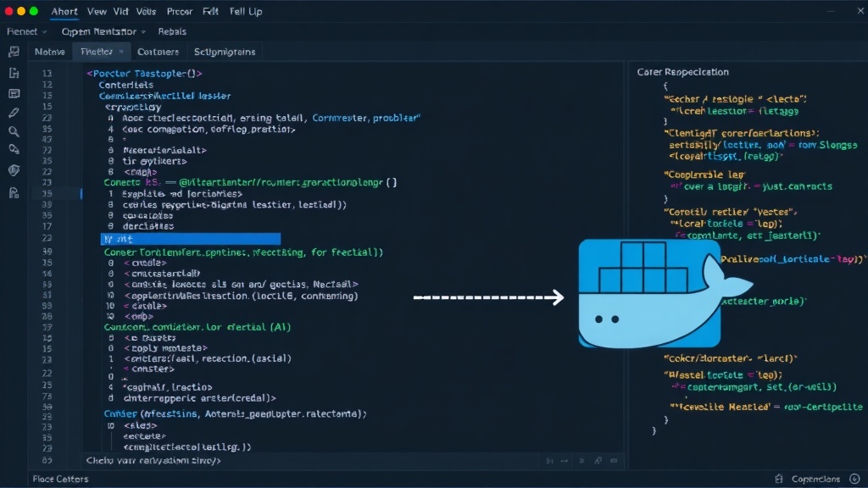This screenshot has width=868, height=488.
Task: Click the yellow minimize traffic-light button
Action: (x=21, y=11)
